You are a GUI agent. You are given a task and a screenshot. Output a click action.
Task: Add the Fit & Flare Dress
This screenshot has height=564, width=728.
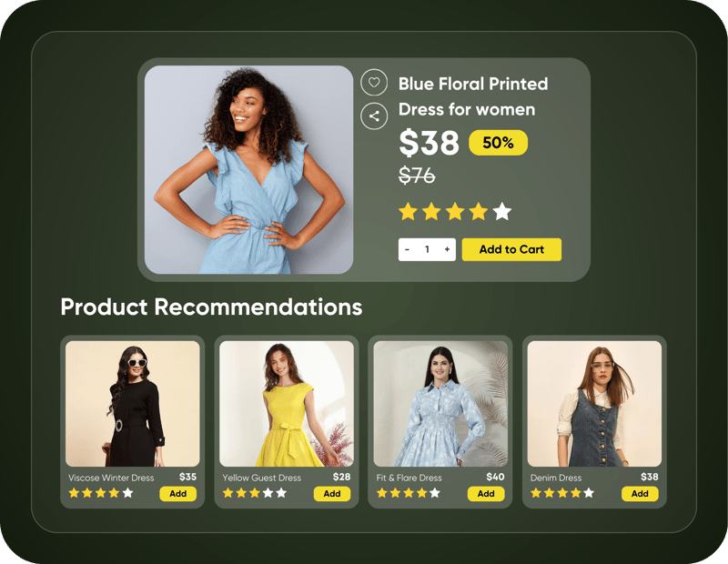(x=486, y=493)
